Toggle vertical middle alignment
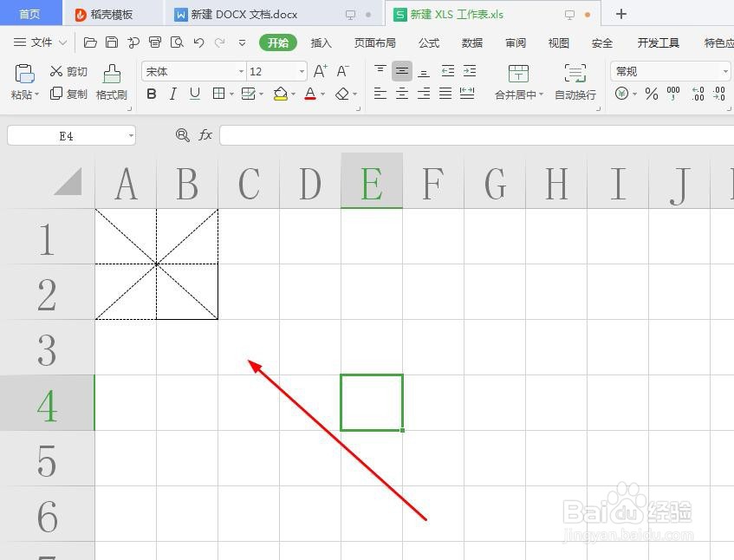The image size is (734, 560). coord(401,71)
